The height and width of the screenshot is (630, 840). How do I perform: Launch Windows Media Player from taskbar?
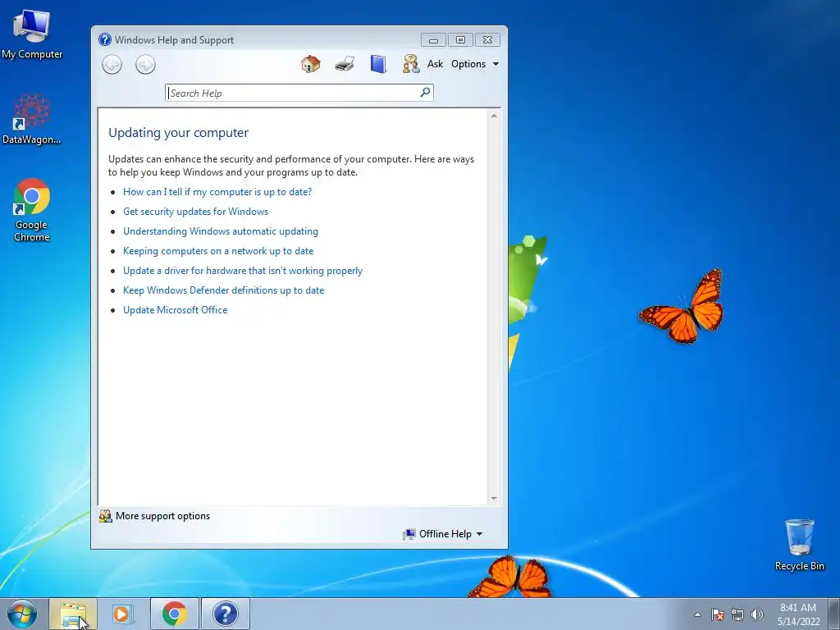tap(123, 614)
